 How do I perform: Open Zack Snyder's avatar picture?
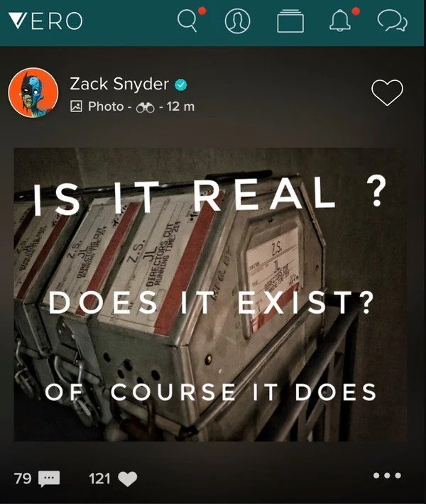(33, 92)
